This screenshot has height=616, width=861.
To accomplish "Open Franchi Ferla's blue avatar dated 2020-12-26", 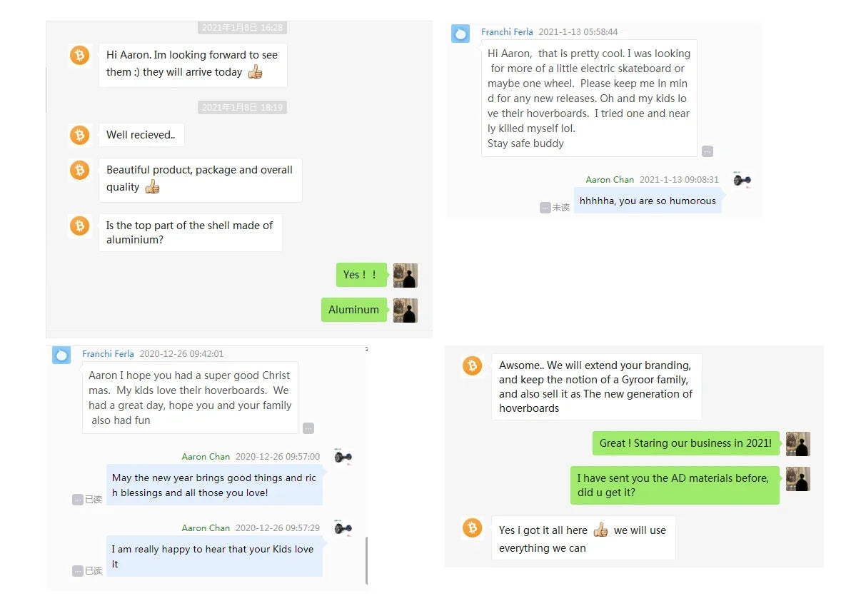I will [x=61, y=355].
